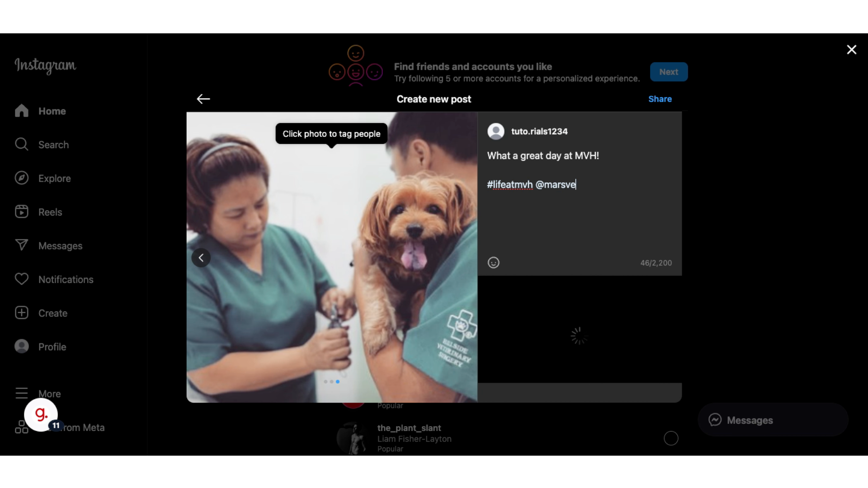Share the new post
This screenshot has width=868, height=488.
click(x=660, y=99)
